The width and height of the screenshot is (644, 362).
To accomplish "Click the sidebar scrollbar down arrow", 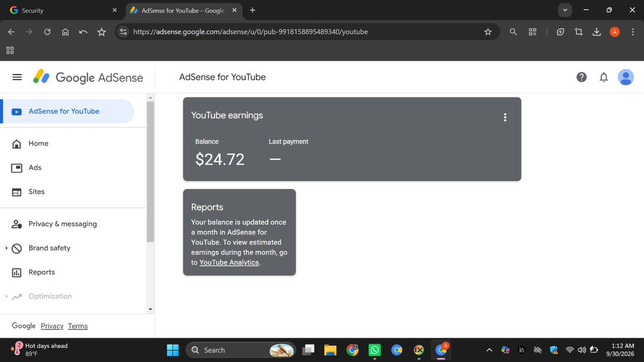I will point(150,309).
